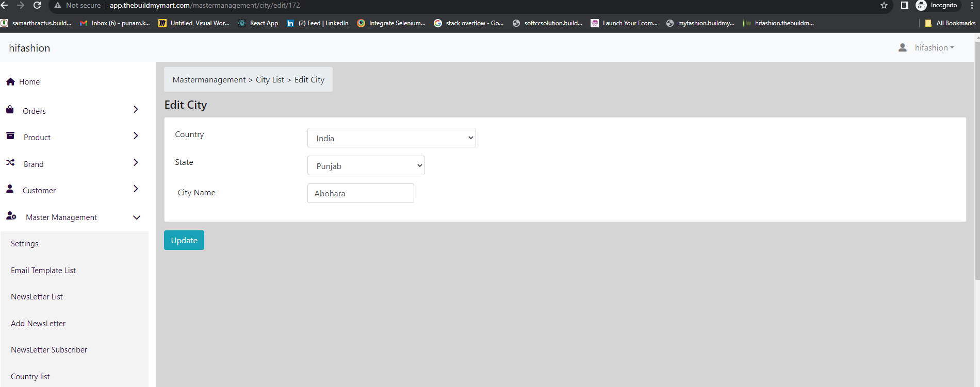
Task: Click the Incognito profile icon
Action: click(921, 5)
